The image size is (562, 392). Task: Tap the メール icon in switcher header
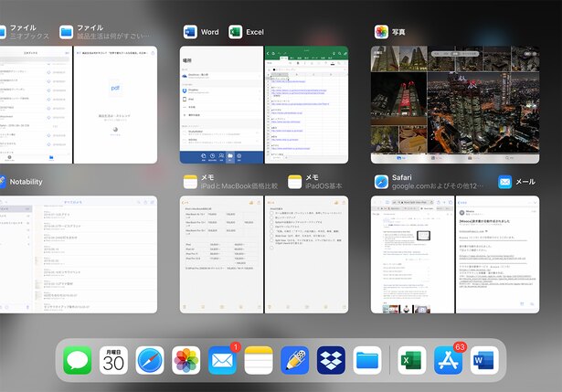pyautogui.click(x=504, y=182)
